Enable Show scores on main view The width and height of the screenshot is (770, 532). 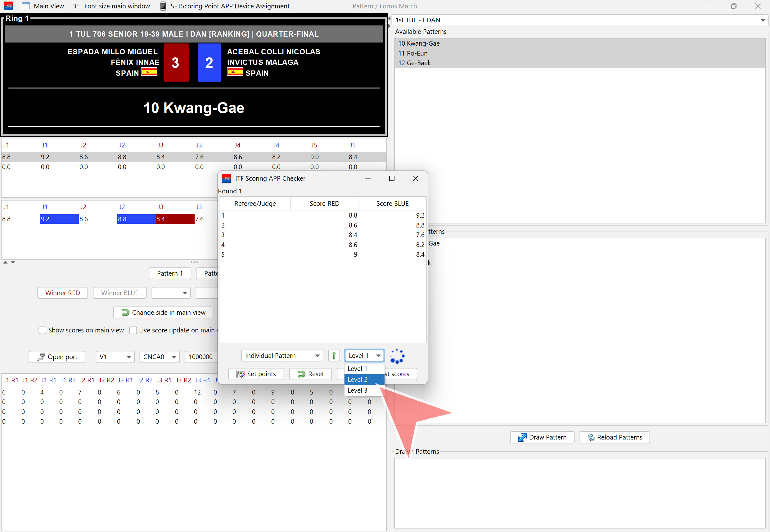(42, 330)
